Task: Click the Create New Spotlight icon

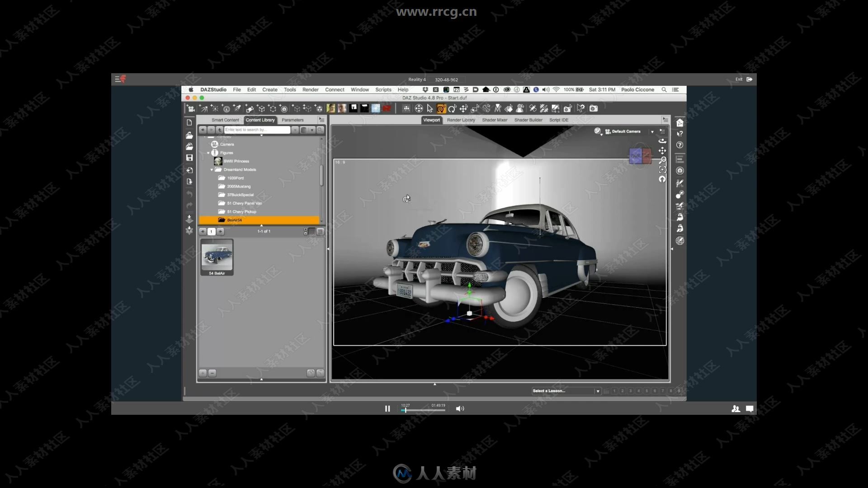Action: [237, 108]
